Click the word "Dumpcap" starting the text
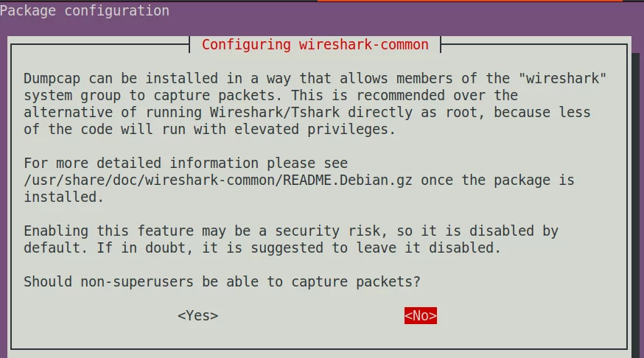This screenshot has height=358, width=644. pyautogui.click(x=52, y=78)
